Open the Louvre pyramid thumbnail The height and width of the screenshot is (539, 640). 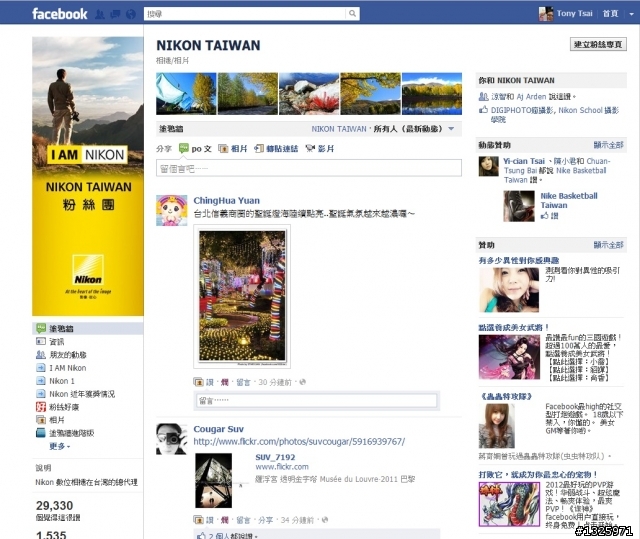(x=213, y=480)
